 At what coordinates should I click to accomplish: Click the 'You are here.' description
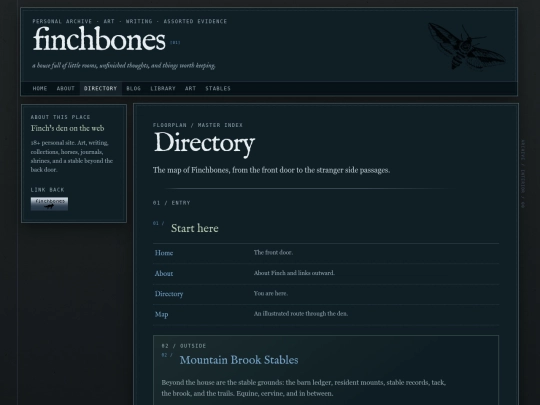(271, 293)
